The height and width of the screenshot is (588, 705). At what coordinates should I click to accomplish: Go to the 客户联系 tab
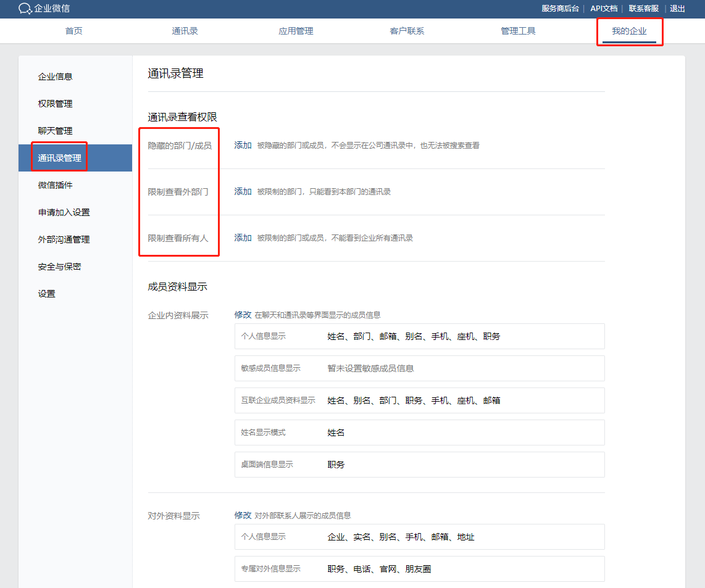(407, 31)
